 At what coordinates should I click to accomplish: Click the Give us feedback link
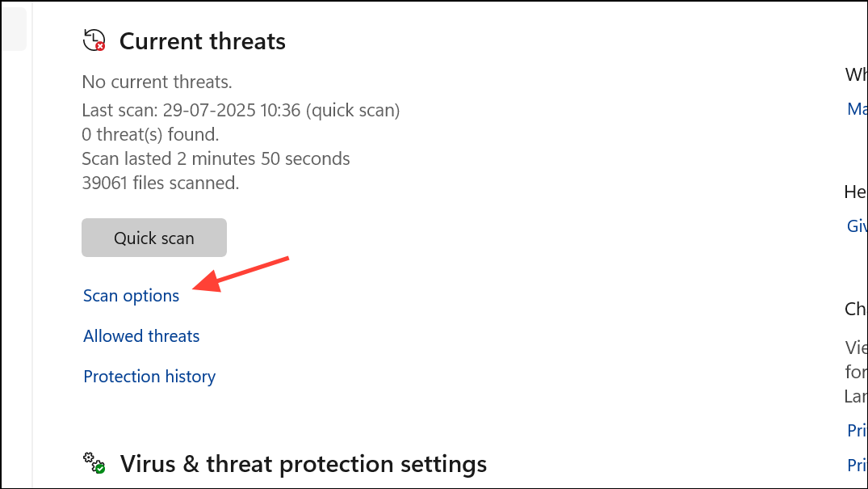pyautogui.click(x=857, y=226)
